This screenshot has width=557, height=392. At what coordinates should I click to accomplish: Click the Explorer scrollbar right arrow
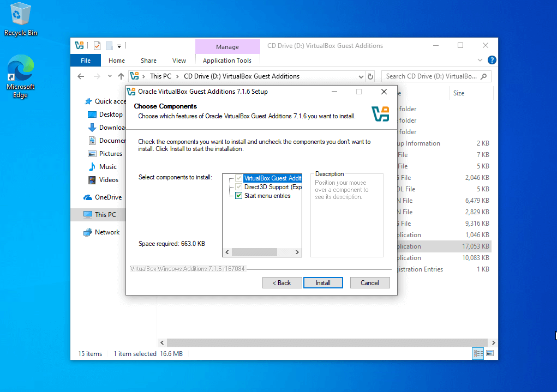pos(493,342)
